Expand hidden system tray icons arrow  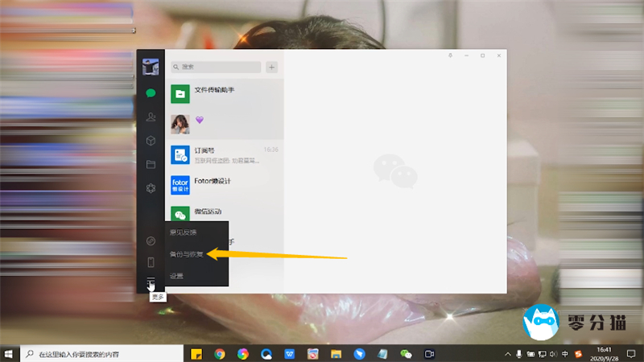[508, 354]
